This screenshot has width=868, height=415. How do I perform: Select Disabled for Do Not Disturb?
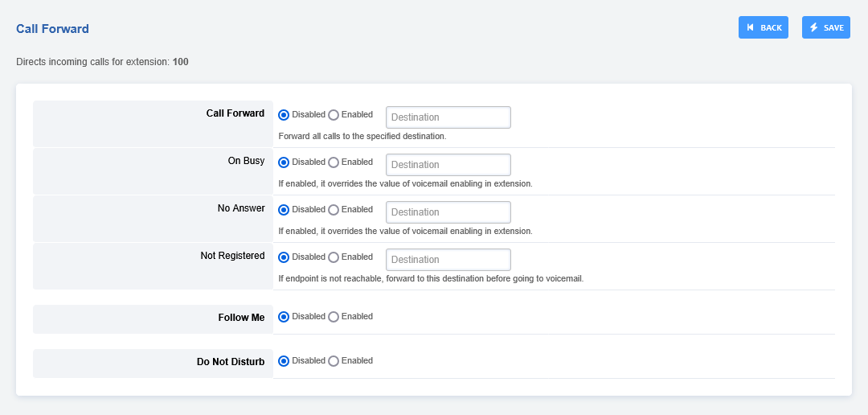pyautogui.click(x=284, y=361)
